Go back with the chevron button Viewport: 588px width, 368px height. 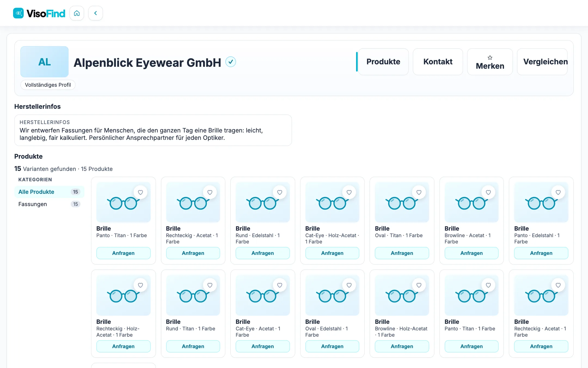click(96, 13)
